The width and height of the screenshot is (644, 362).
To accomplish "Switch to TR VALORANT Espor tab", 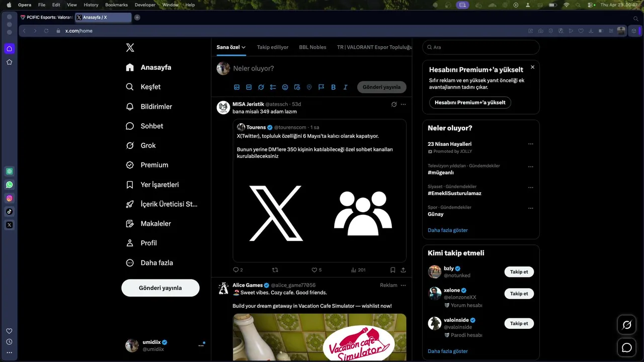I will tap(374, 47).
